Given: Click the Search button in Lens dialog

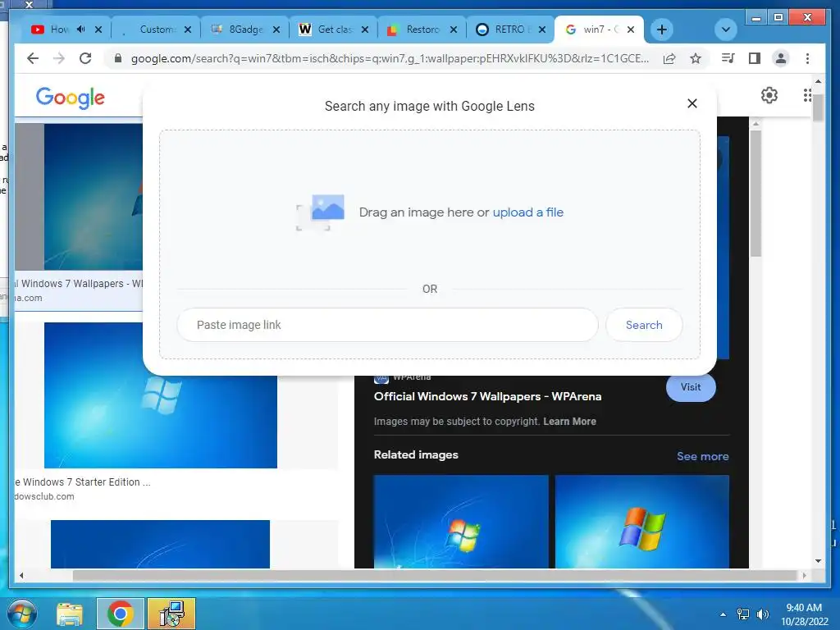Looking at the screenshot, I should [644, 325].
